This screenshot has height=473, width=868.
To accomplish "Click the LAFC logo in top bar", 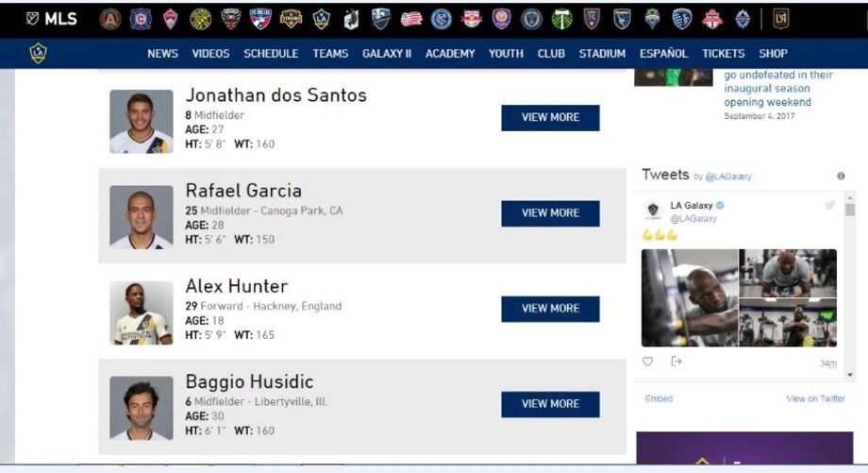I will pyautogui.click(x=780, y=20).
